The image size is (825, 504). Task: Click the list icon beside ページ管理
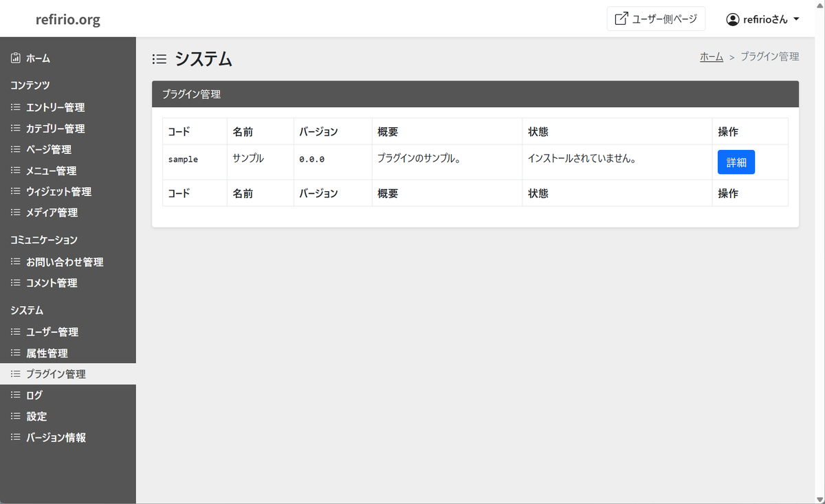[x=16, y=149]
